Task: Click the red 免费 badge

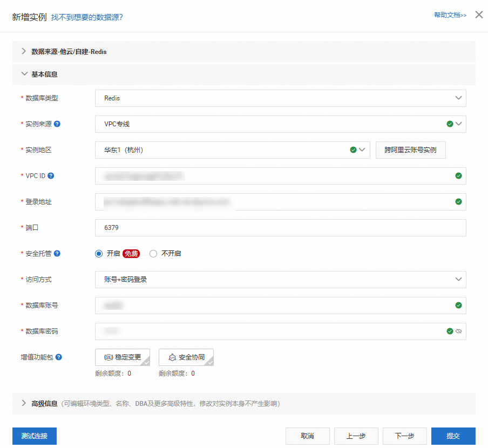Action: coord(131,254)
